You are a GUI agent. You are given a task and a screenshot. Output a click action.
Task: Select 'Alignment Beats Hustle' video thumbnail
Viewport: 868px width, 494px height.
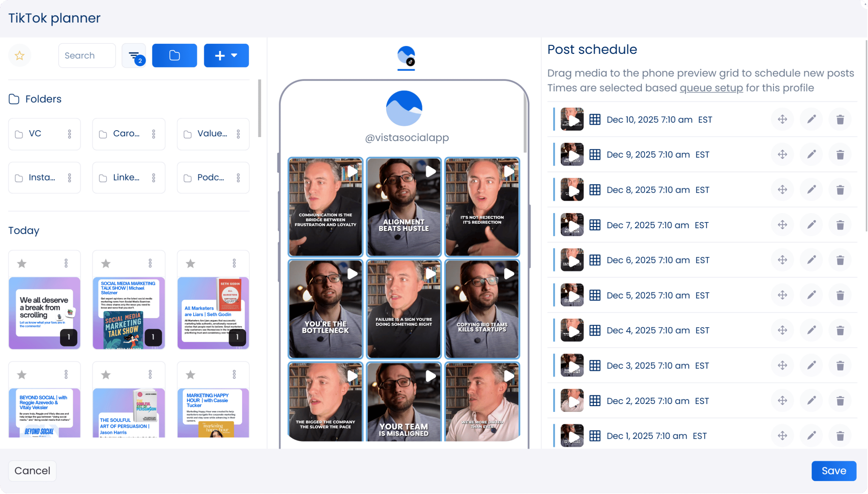point(404,207)
